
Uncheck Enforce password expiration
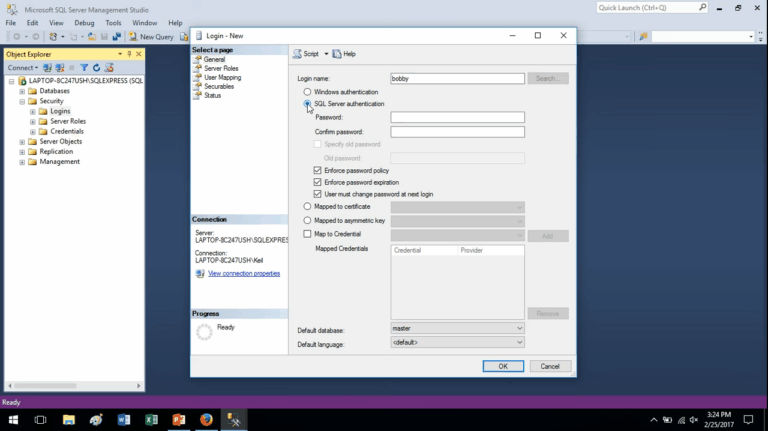click(x=317, y=182)
